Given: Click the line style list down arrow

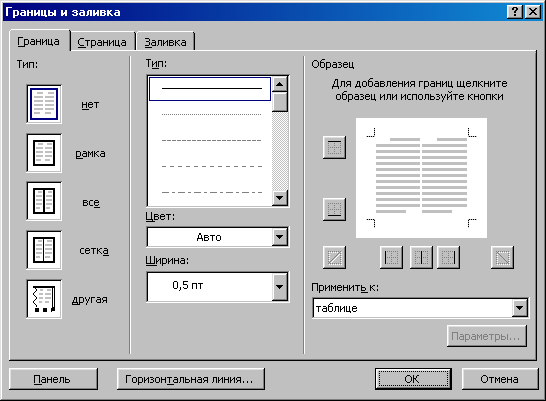Looking at the screenshot, I should point(280,198).
